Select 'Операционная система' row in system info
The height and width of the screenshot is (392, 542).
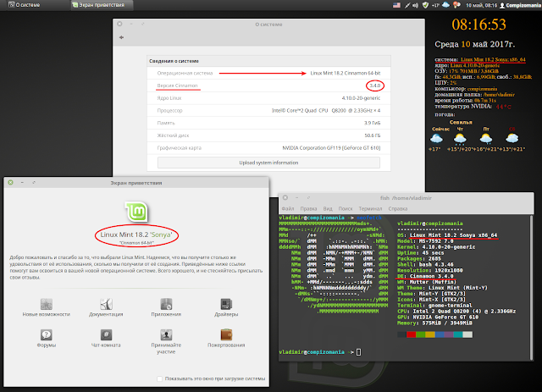click(x=268, y=73)
